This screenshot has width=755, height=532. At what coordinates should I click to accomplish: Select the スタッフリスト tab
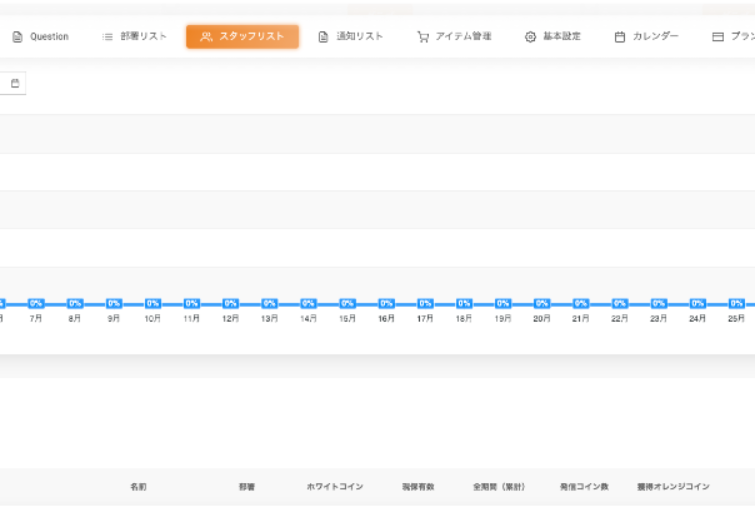[242, 37]
